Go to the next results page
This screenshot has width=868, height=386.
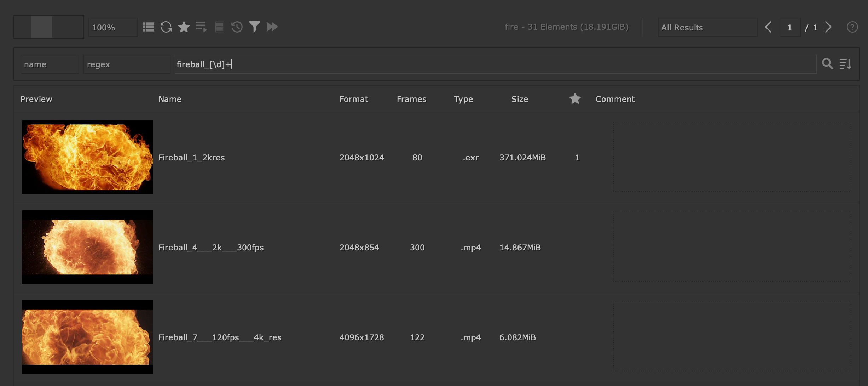pyautogui.click(x=828, y=27)
